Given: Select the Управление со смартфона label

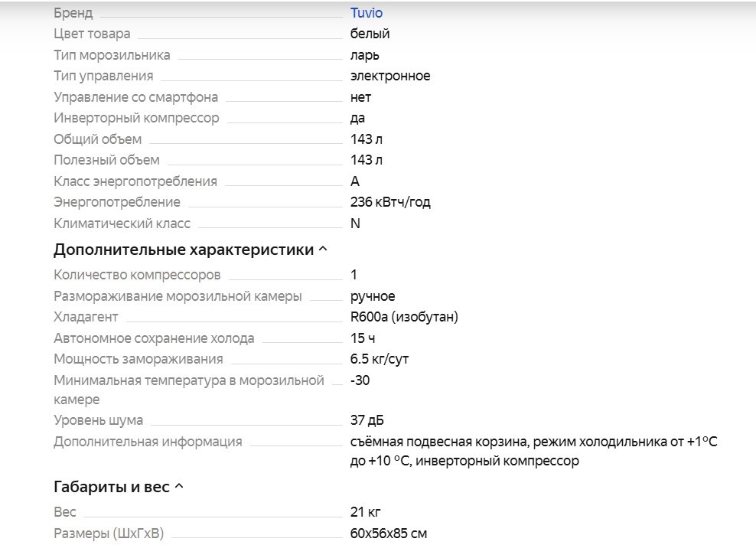Looking at the screenshot, I should pyautogui.click(x=135, y=97).
